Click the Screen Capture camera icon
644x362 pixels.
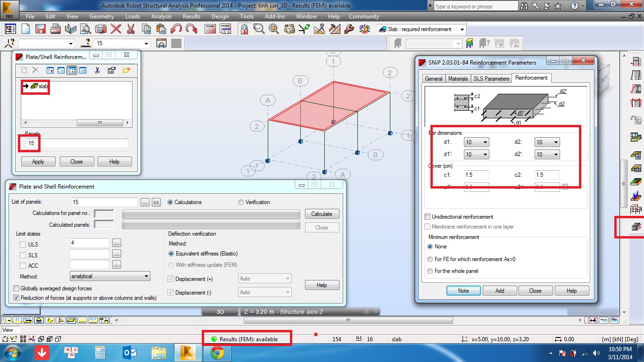[101, 29]
